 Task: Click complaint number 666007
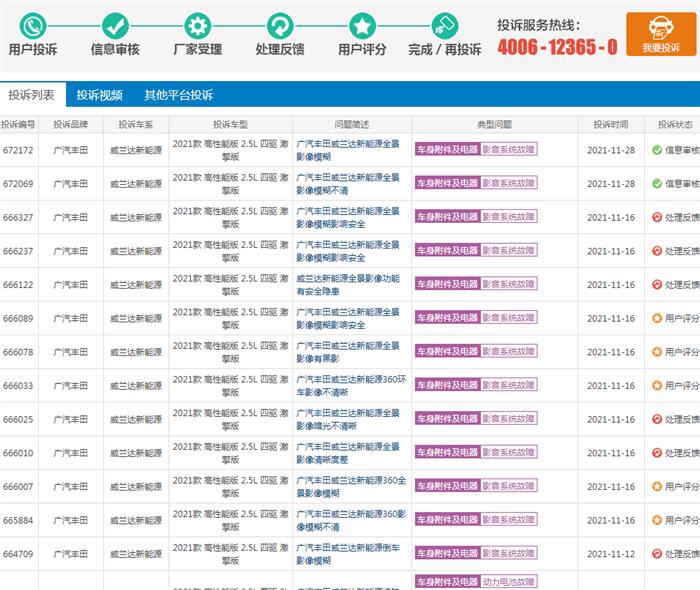tap(18, 486)
